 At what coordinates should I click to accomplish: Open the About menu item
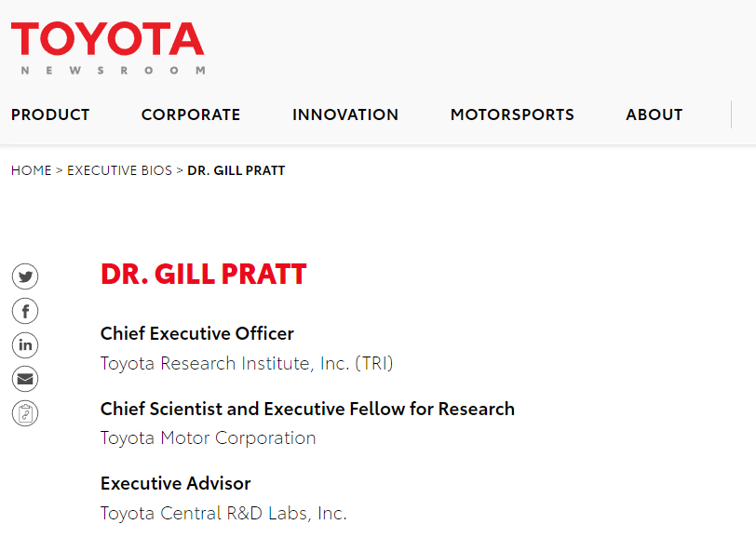655,114
